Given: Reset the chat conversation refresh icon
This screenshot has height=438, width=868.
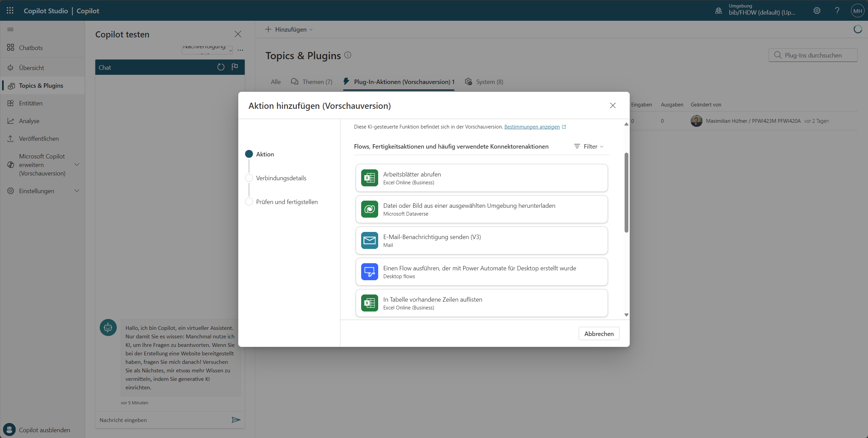Looking at the screenshot, I should 221,67.
